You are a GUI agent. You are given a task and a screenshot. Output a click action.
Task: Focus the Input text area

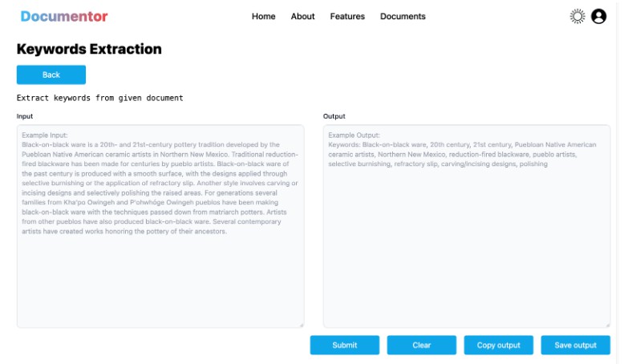[x=160, y=273]
